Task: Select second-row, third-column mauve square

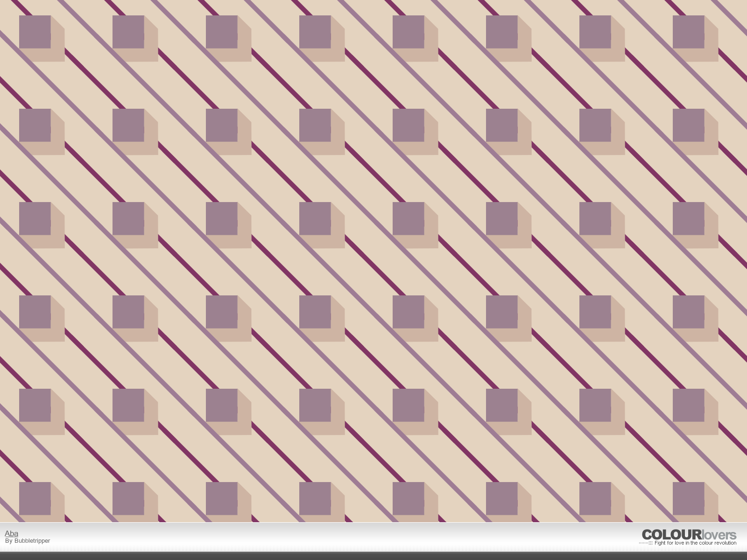Action: [x=222, y=125]
